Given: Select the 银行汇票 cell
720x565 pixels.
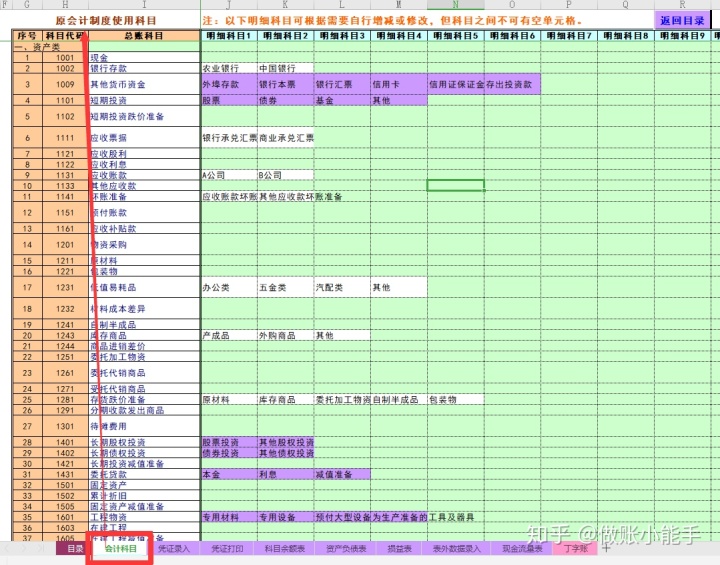Looking at the screenshot, I should [342, 84].
